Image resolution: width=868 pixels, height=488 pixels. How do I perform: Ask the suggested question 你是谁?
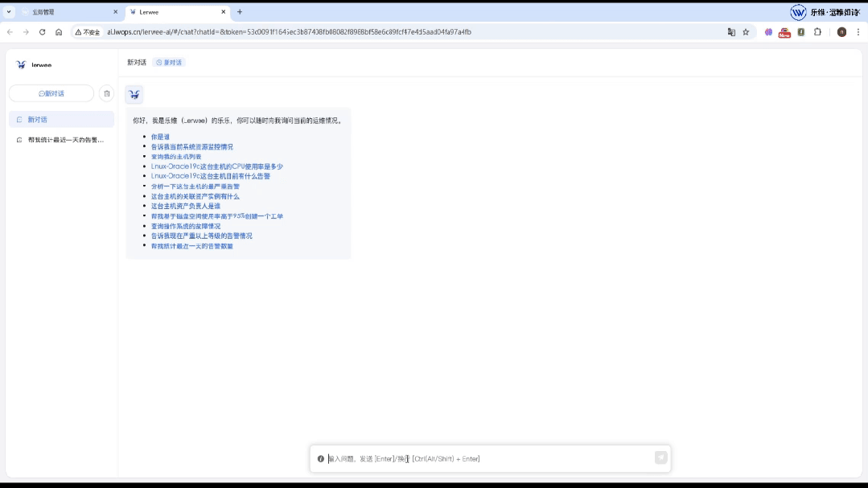tap(160, 137)
